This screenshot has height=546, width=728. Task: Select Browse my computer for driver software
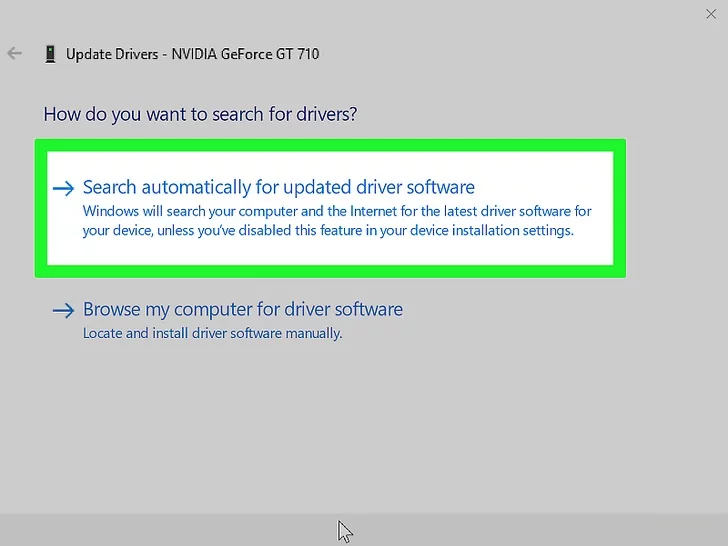(242, 310)
